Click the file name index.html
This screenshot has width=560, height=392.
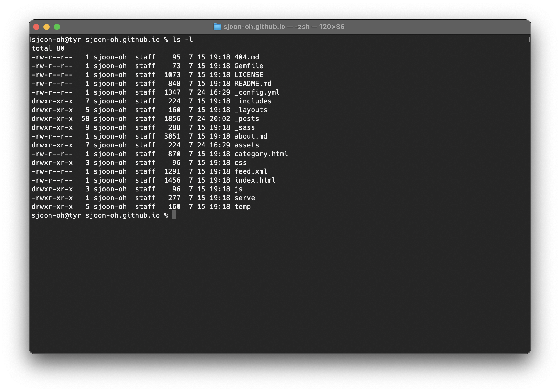point(255,180)
